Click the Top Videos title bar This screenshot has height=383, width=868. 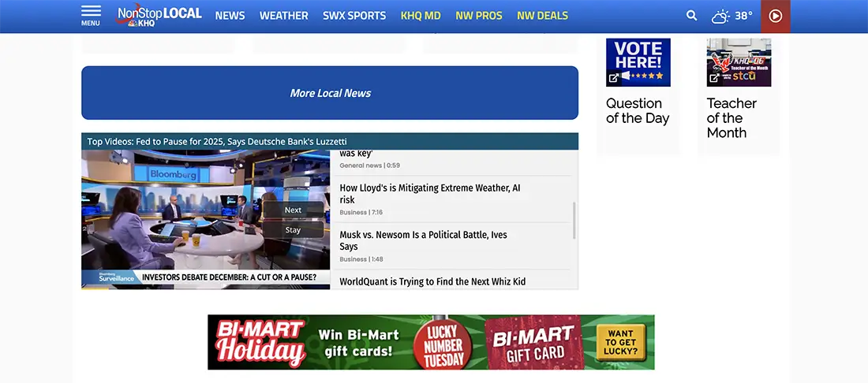pyautogui.click(x=330, y=142)
